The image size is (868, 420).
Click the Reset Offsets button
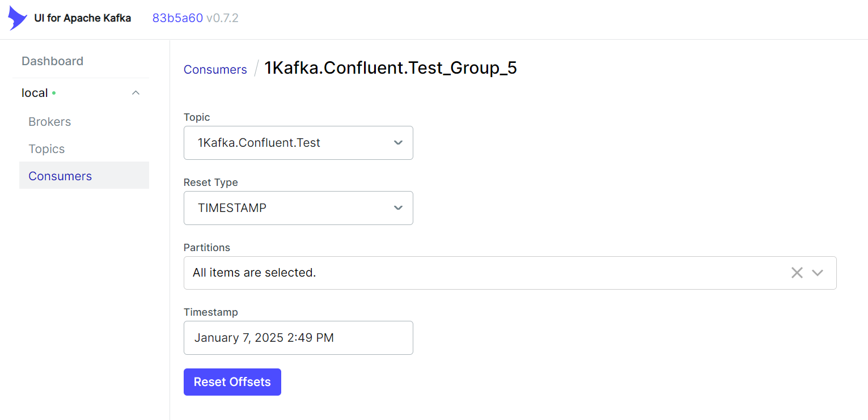232,382
